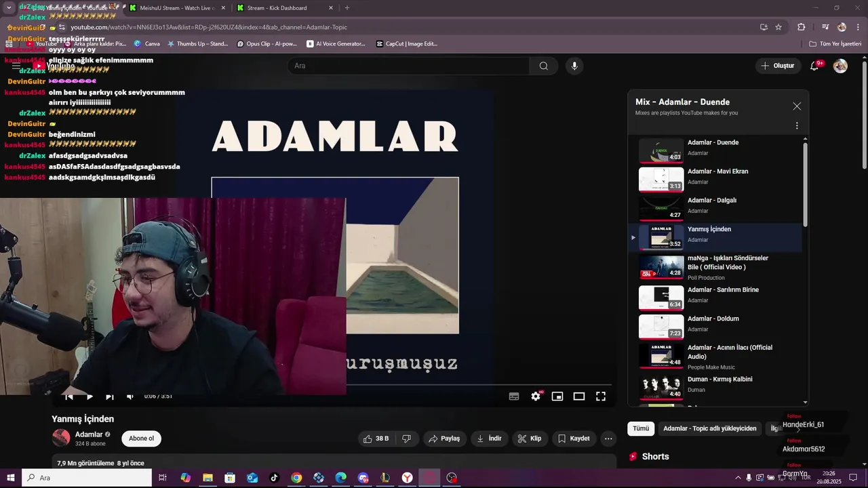Screen dimensions: 868x488
Task: Open YouTube notifications bell
Action: [x=814, y=66]
